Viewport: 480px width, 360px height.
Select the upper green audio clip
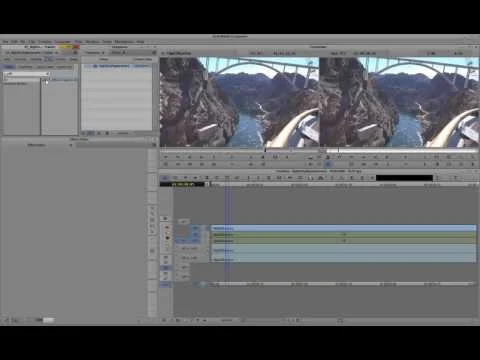[x=344, y=235]
